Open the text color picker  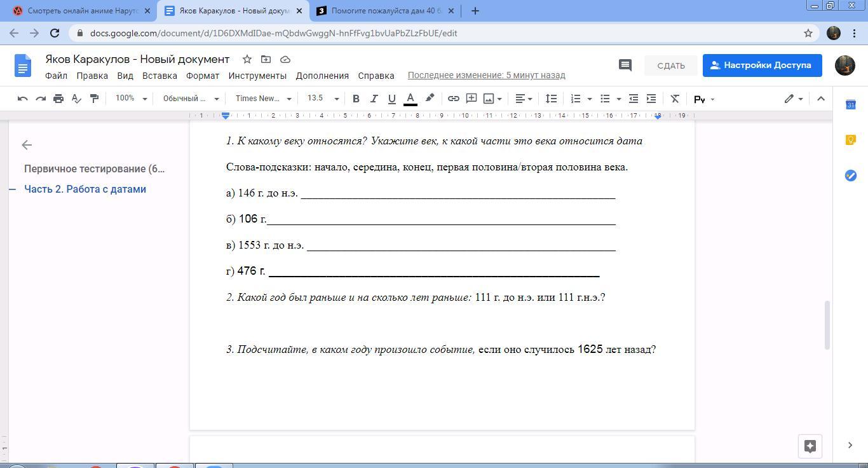410,99
